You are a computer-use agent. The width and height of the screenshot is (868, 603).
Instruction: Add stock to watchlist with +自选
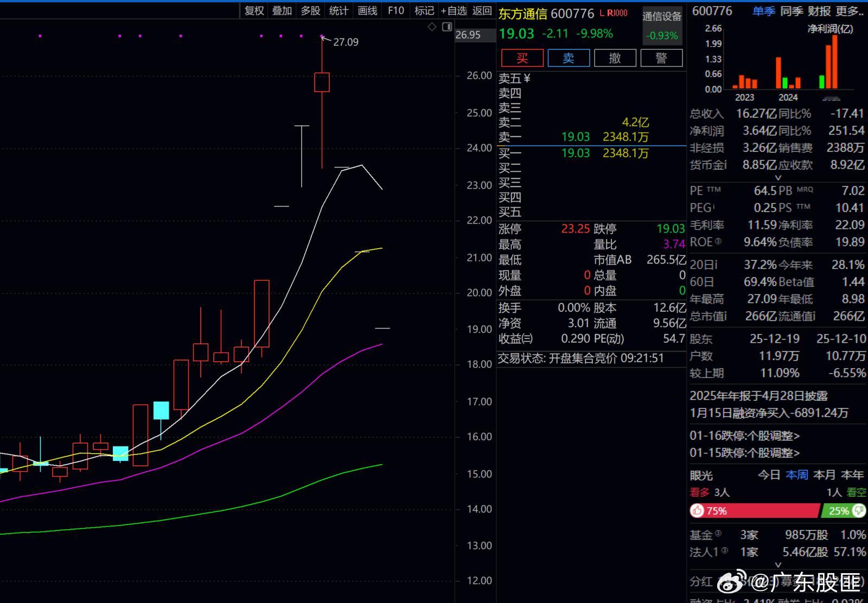pyautogui.click(x=454, y=10)
